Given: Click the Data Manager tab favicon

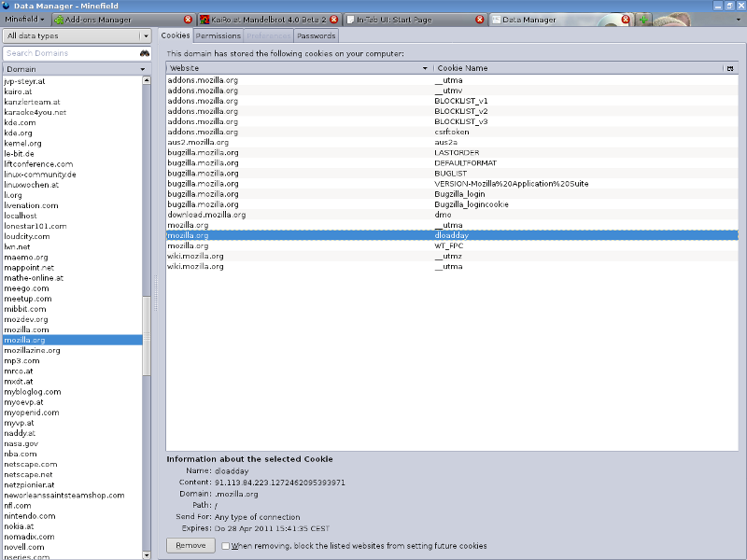Looking at the screenshot, I should (x=498, y=19).
